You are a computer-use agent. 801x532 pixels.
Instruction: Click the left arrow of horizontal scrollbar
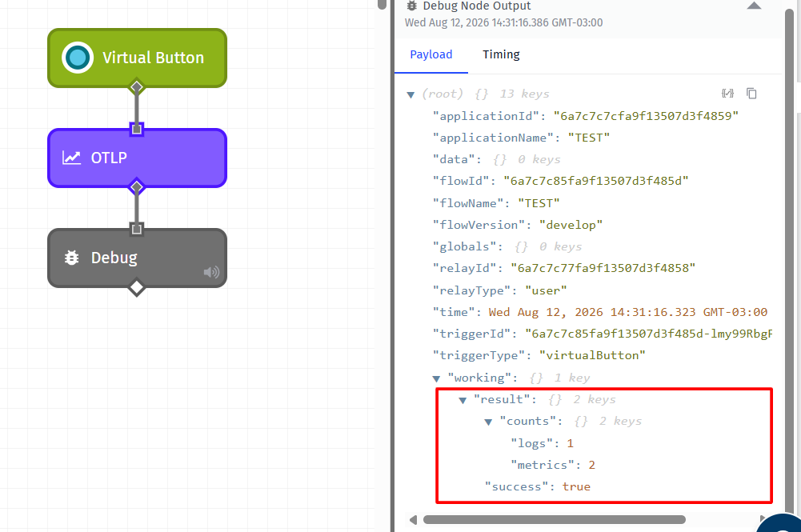413,520
